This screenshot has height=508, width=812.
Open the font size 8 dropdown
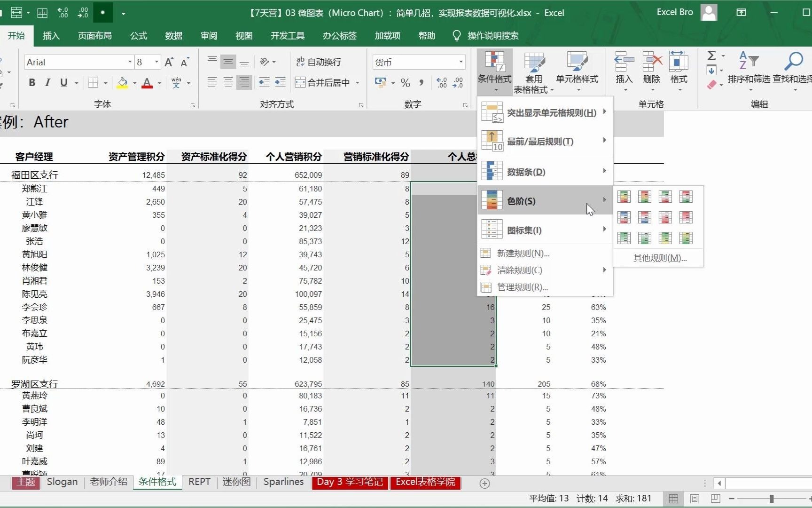pyautogui.click(x=156, y=62)
